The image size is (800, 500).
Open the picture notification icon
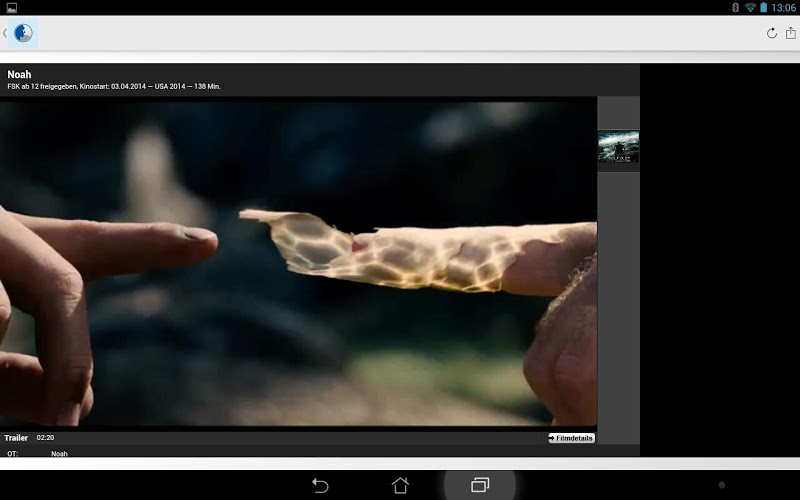pos(11,8)
